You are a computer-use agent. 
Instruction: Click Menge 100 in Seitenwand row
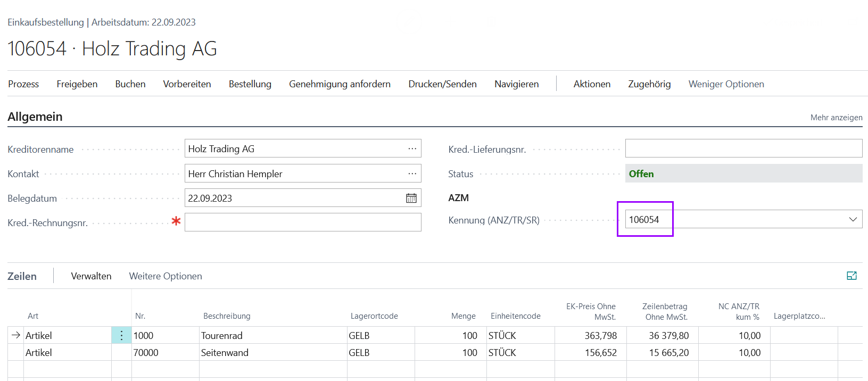pos(451,352)
